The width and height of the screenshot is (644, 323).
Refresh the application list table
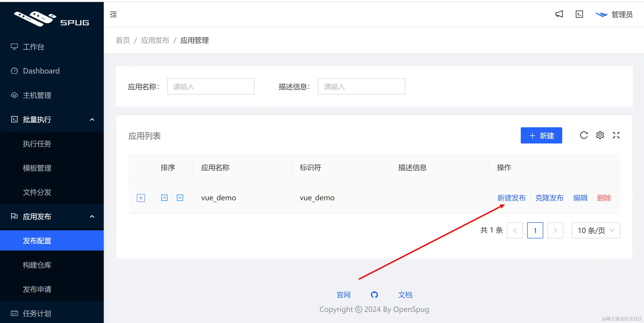tap(584, 135)
